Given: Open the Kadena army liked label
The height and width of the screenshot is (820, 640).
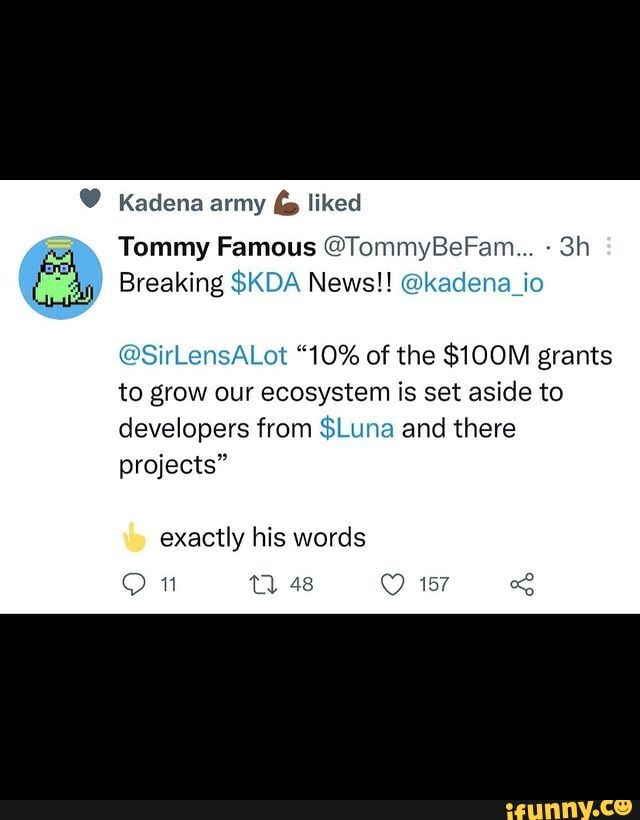Looking at the screenshot, I should pyautogui.click(x=238, y=204).
